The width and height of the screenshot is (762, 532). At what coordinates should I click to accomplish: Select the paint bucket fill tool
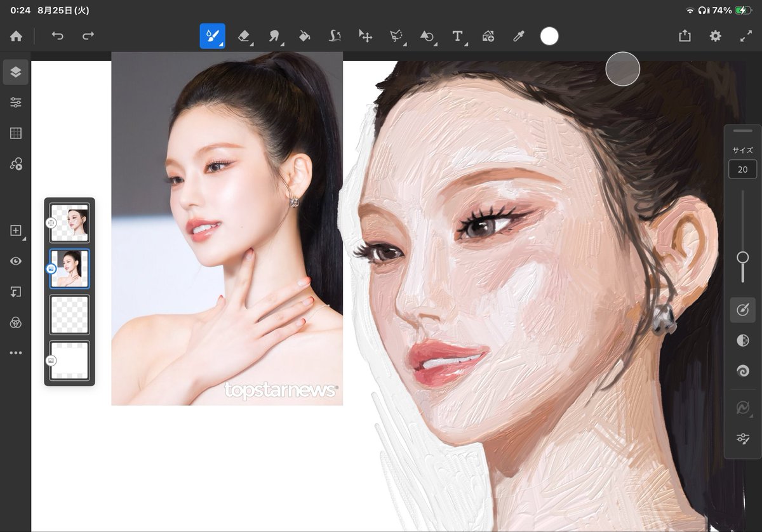click(304, 36)
